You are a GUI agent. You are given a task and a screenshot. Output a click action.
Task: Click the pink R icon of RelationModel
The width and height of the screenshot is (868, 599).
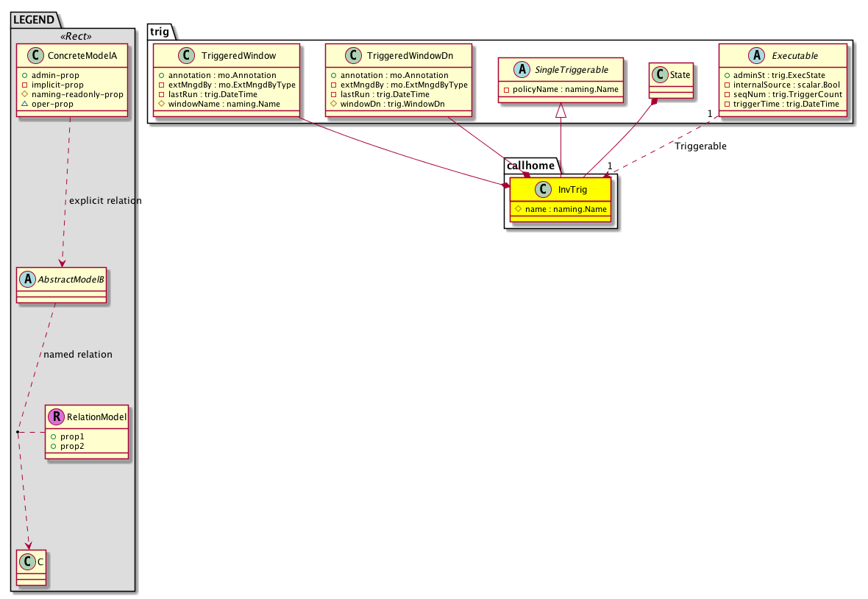[57, 417]
